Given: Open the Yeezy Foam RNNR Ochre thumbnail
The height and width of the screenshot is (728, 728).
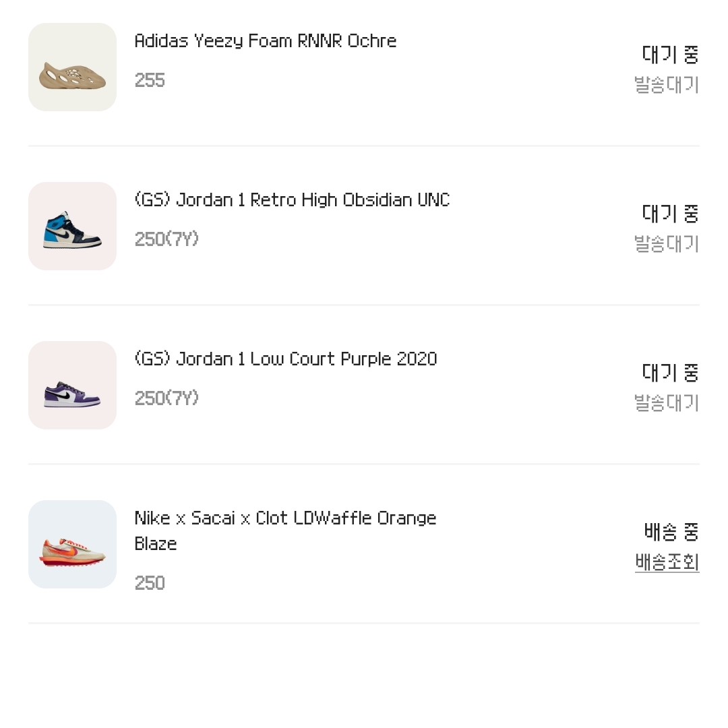Looking at the screenshot, I should click(72, 67).
